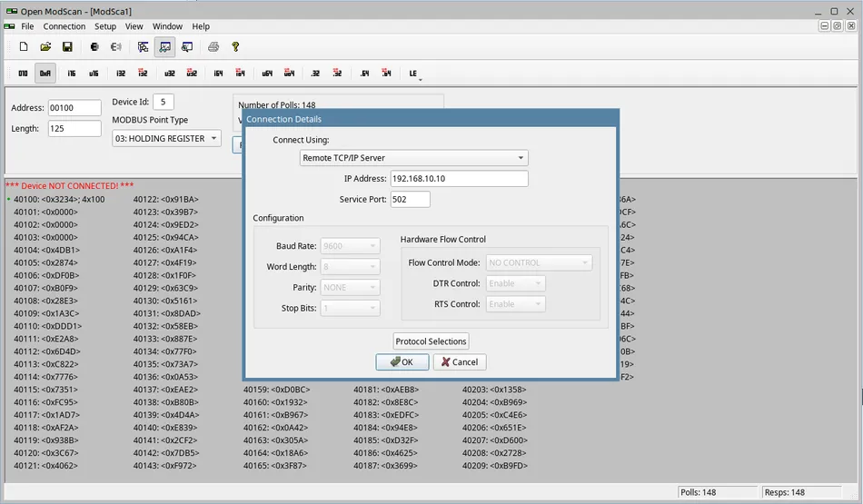Click the Disconnect toolbar icon

pyautogui.click(x=116, y=47)
